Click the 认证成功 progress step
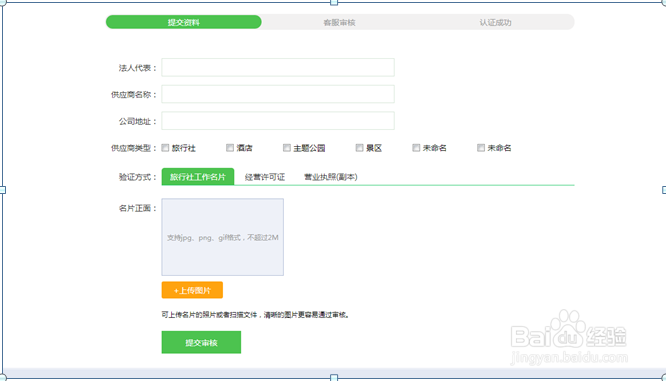 [x=495, y=22]
